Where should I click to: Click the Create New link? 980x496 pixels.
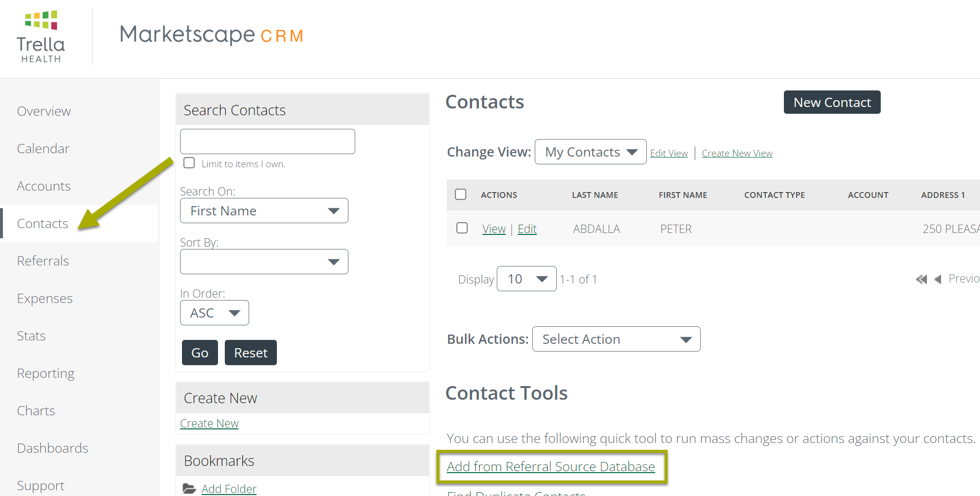point(209,424)
